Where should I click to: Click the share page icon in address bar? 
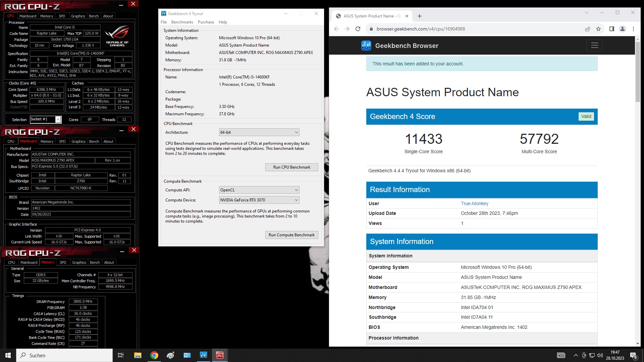point(588,29)
